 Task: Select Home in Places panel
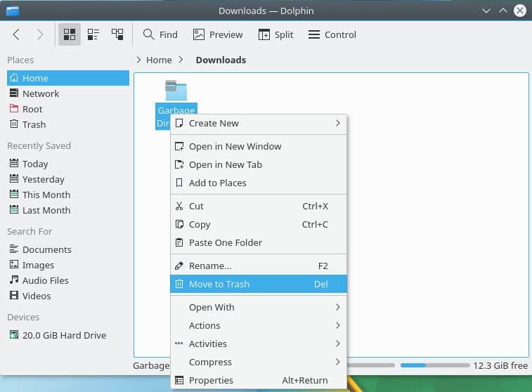pos(68,78)
